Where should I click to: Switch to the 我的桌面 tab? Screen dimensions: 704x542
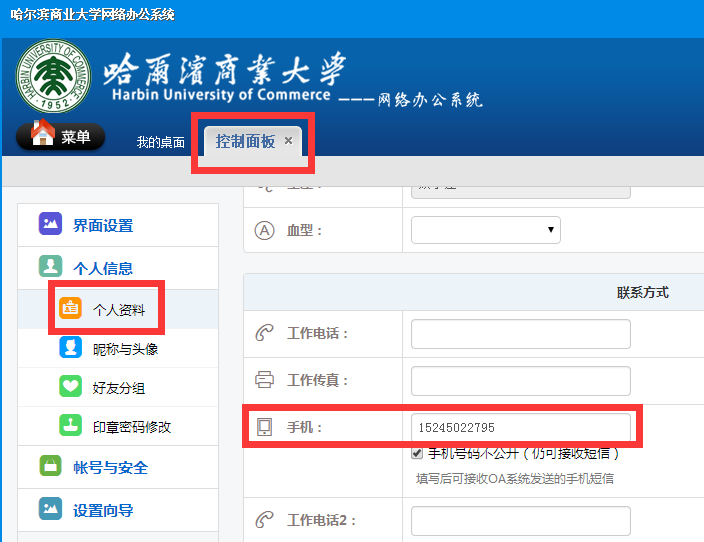pyautogui.click(x=161, y=142)
